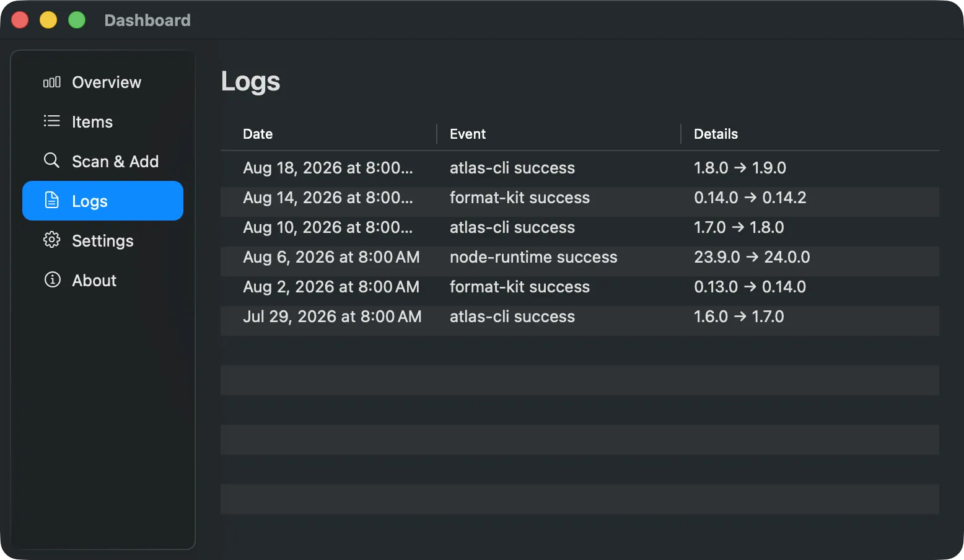The width and height of the screenshot is (964, 560).
Task: Select the Aug 14 format-kit log entry
Action: click(580, 198)
